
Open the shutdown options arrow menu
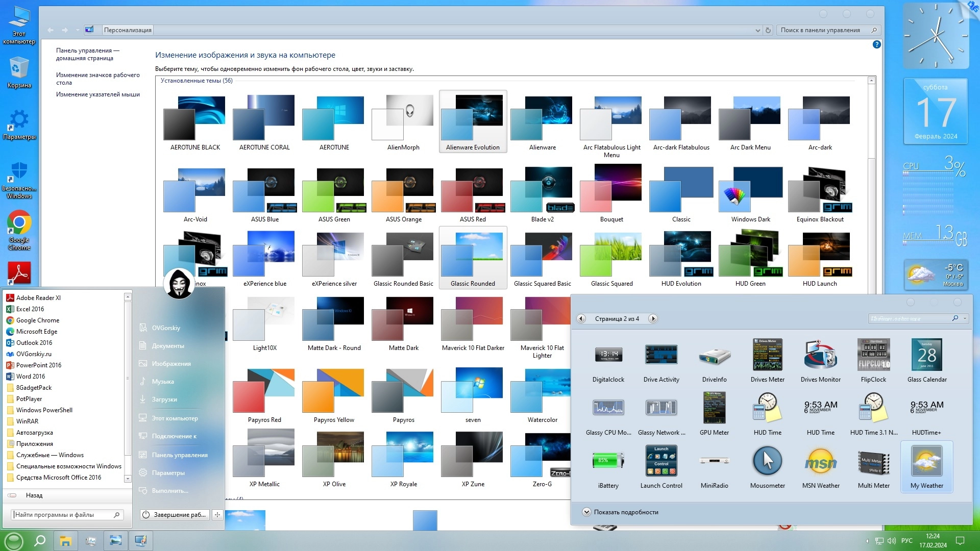(x=217, y=515)
